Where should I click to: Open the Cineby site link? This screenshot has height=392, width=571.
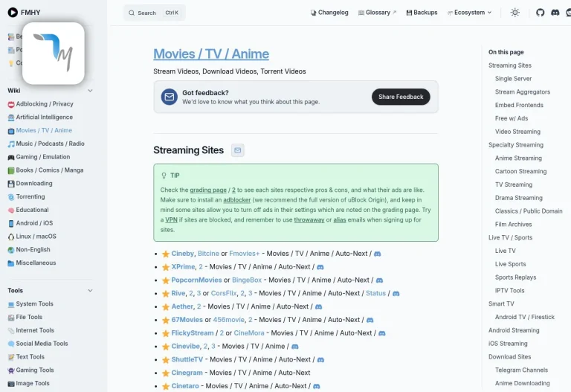(x=182, y=254)
